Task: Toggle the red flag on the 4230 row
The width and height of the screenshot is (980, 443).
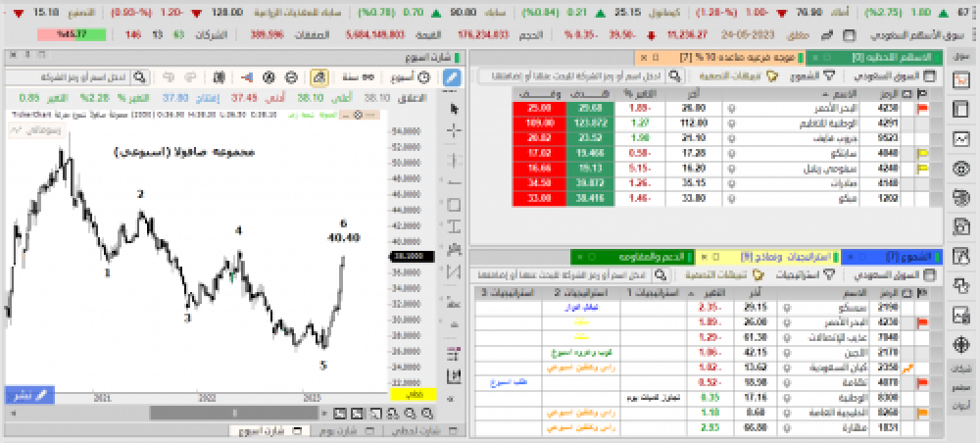Action: pos(921,108)
